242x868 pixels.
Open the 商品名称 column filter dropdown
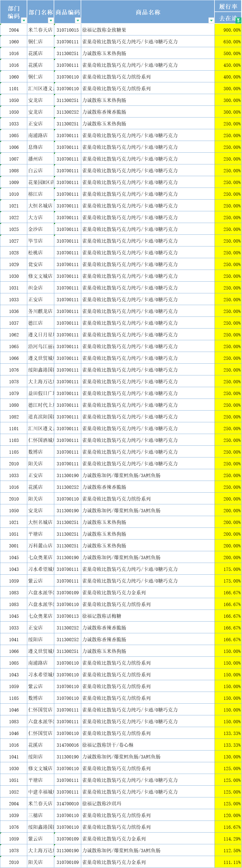[x=211, y=20]
